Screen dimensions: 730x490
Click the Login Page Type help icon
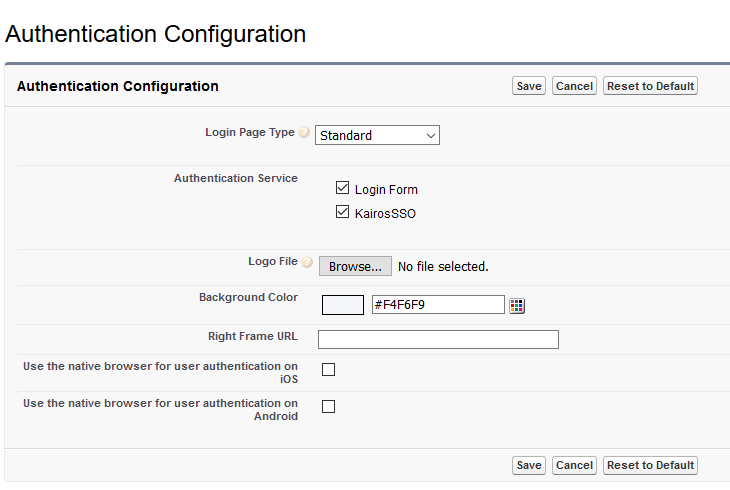304,133
